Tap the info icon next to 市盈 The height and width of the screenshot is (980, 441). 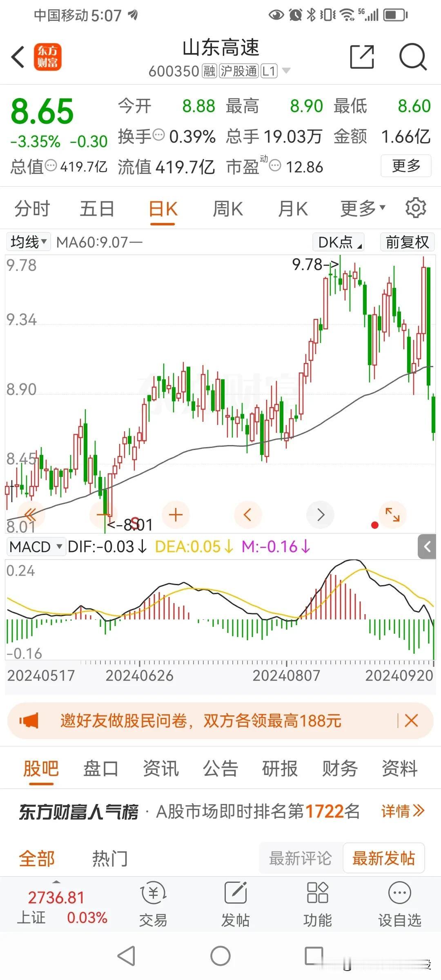coord(275,165)
